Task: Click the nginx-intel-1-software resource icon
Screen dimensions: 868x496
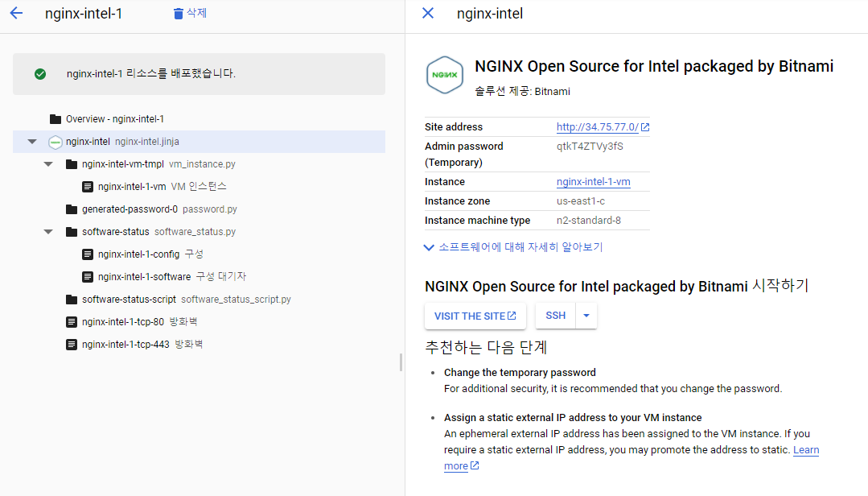Action: 88,276
